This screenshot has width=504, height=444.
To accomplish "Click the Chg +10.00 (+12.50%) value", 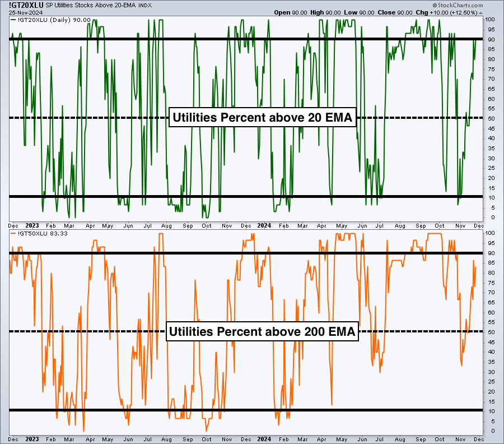I will 446,12.
